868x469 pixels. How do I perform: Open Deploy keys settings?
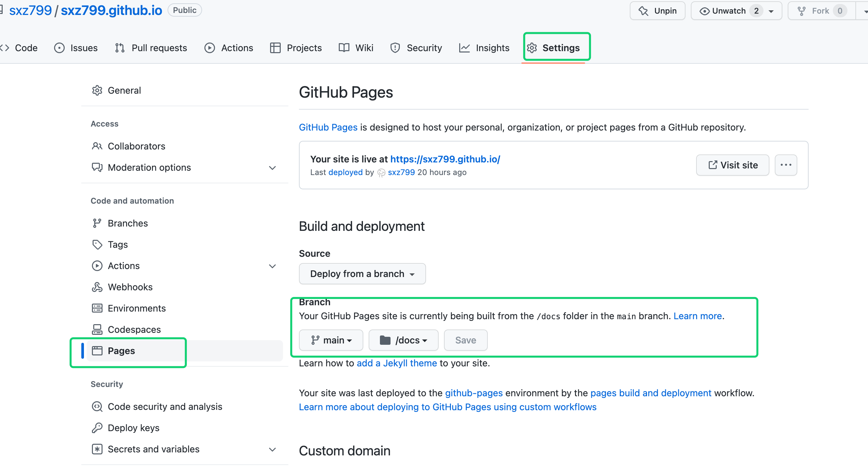tap(184, 427)
